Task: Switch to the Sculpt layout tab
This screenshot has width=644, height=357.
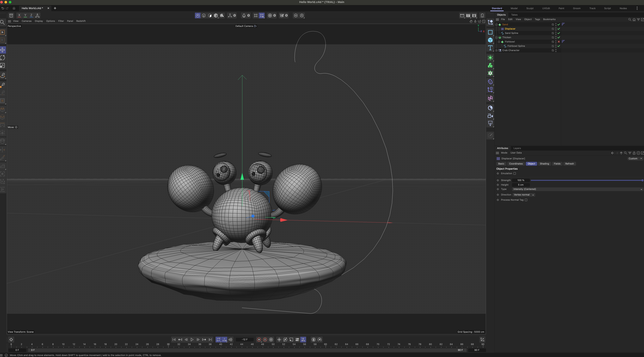Action: click(x=530, y=8)
